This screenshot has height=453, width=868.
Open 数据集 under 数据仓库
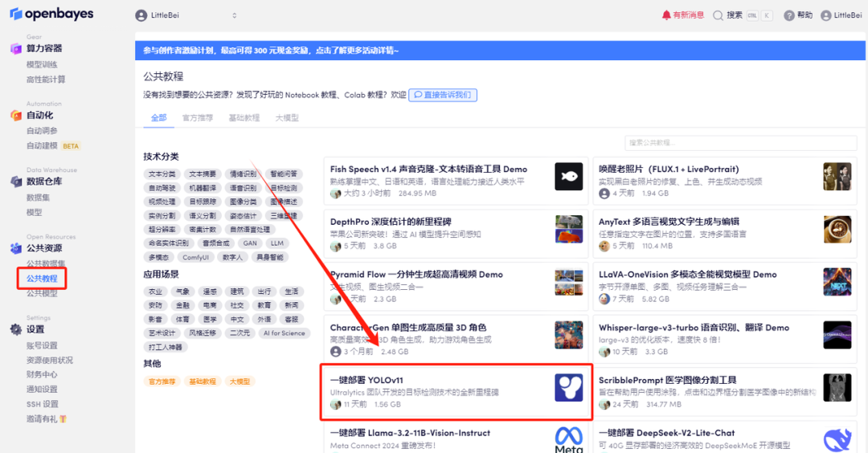tap(39, 198)
